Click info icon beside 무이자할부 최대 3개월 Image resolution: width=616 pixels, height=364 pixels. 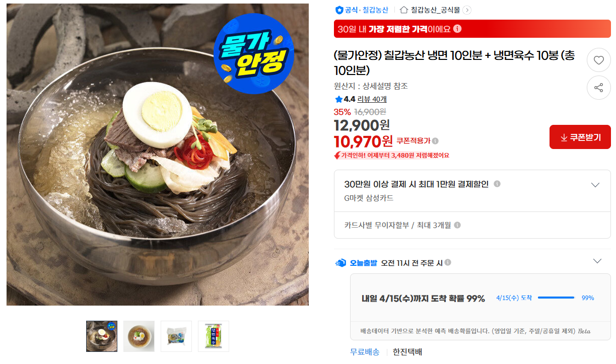[457, 225]
